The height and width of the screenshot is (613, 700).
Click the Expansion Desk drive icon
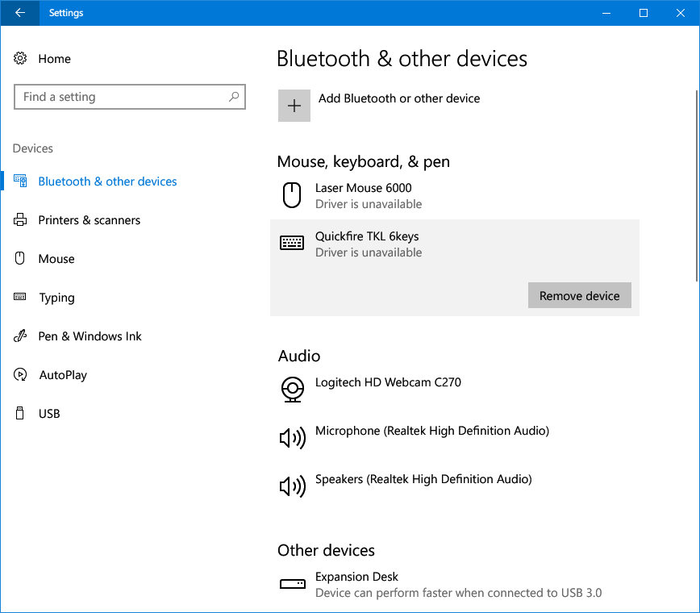tap(293, 583)
